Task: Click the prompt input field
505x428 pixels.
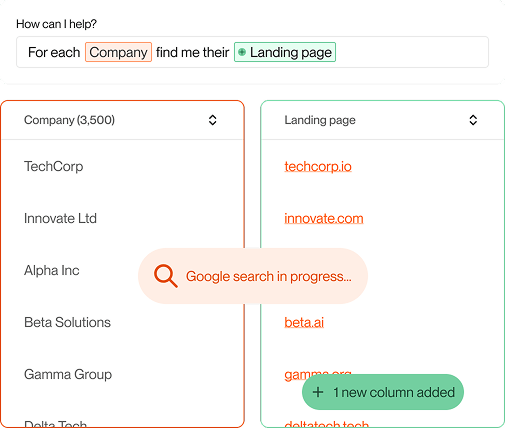Action: tap(252, 52)
